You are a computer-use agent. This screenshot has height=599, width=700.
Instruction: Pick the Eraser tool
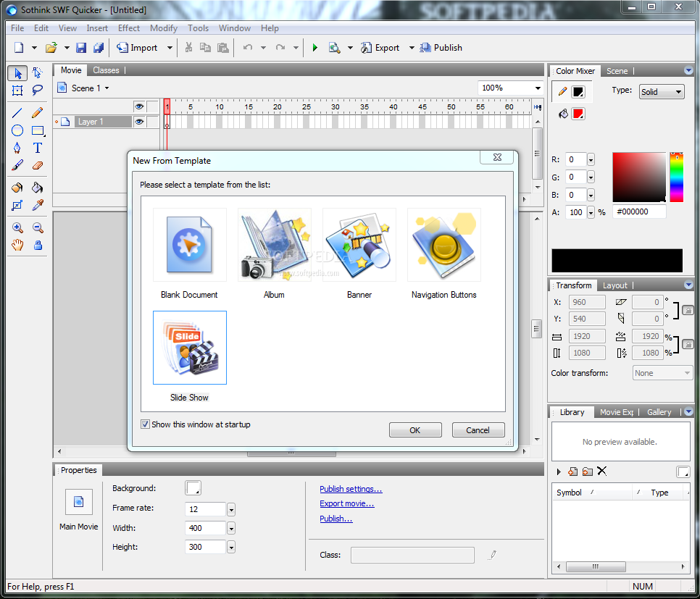(38, 166)
